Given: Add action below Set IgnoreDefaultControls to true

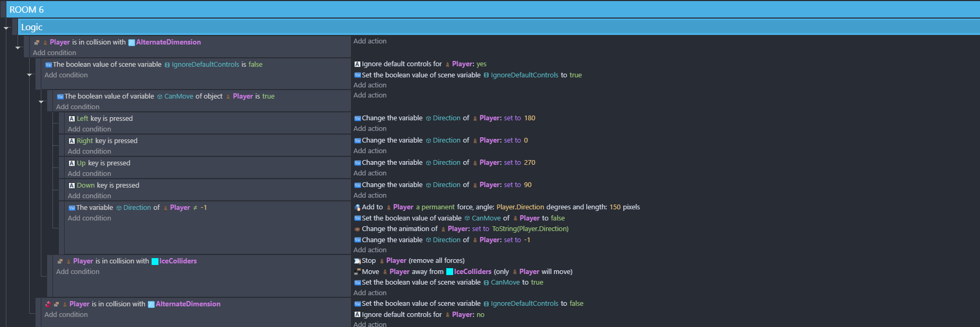Looking at the screenshot, I should 370,85.
